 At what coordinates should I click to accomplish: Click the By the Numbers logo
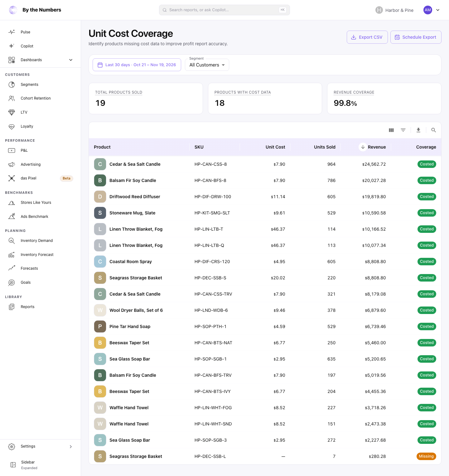click(x=35, y=10)
